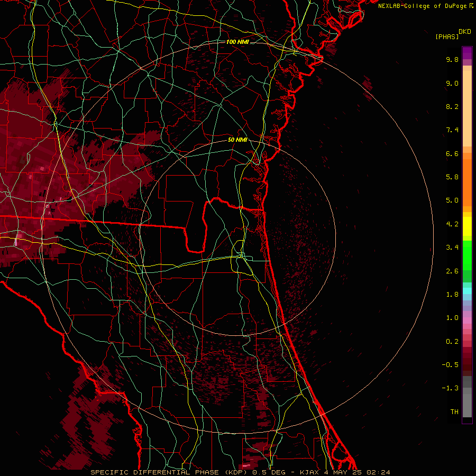This screenshot has height=476, width=476.
Task: Click the 1.8 color scale value
Action: 452,295
